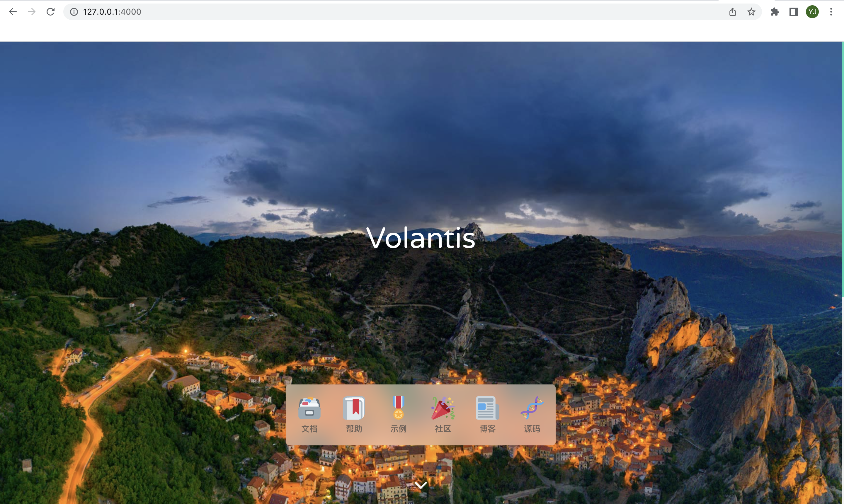Open the 帮助 bookmark book icon
This screenshot has height=504, width=844.
(x=353, y=408)
